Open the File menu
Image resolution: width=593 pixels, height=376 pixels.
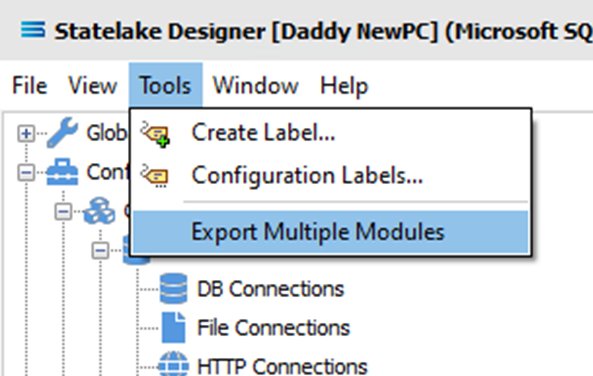pyautogui.click(x=29, y=85)
